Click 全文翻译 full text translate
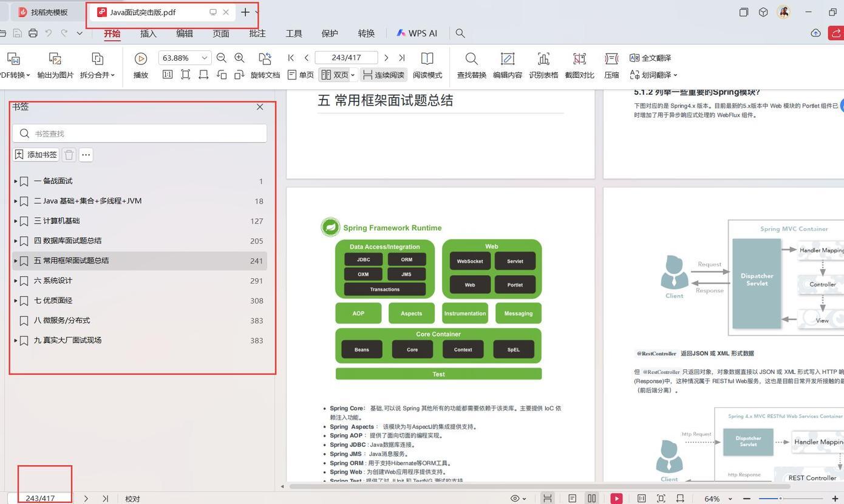The width and height of the screenshot is (844, 504). [x=650, y=58]
